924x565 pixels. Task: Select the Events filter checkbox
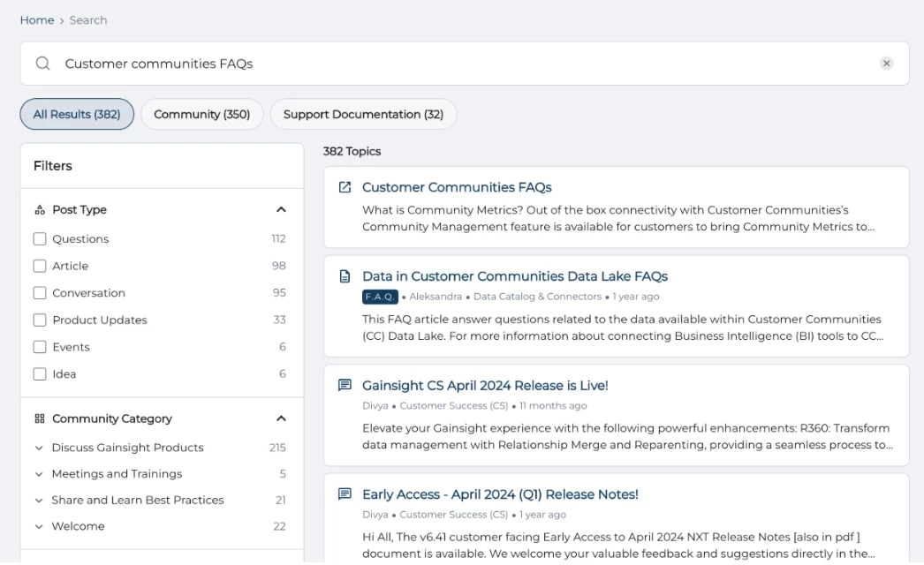(x=40, y=347)
